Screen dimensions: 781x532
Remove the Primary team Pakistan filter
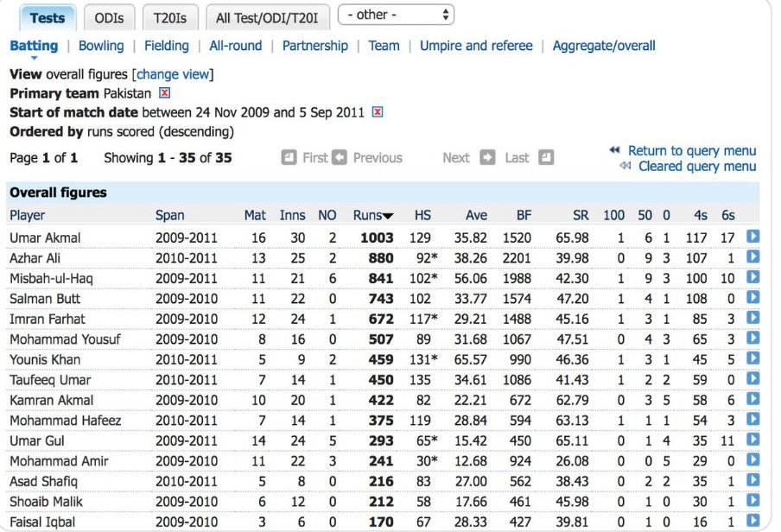point(165,93)
